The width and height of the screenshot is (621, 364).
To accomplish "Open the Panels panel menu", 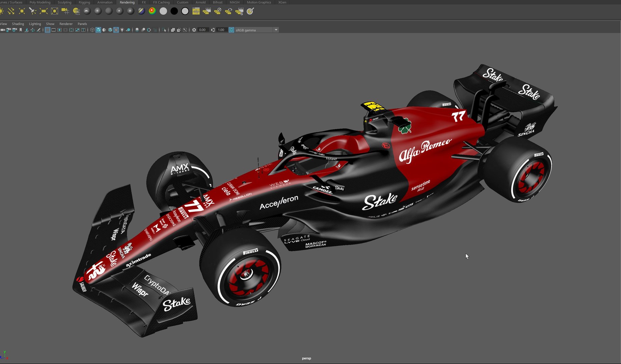I will pyautogui.click(x=82, y=24).
